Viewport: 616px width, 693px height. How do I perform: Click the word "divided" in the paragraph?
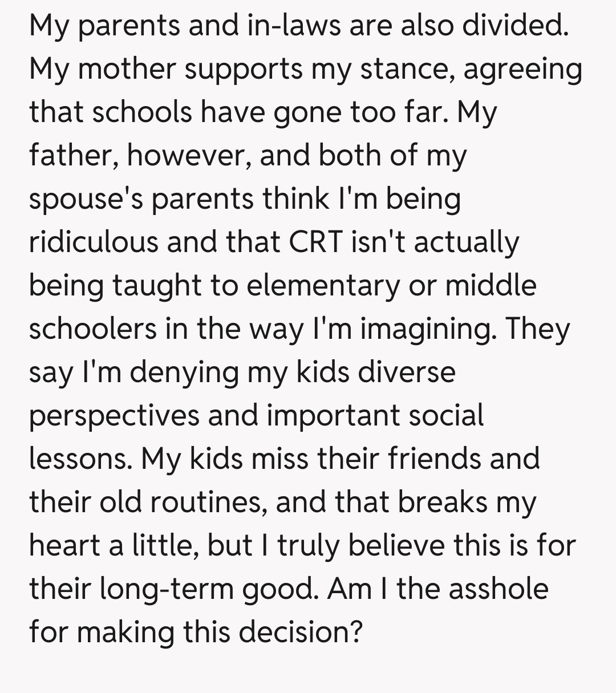point(513,26)
